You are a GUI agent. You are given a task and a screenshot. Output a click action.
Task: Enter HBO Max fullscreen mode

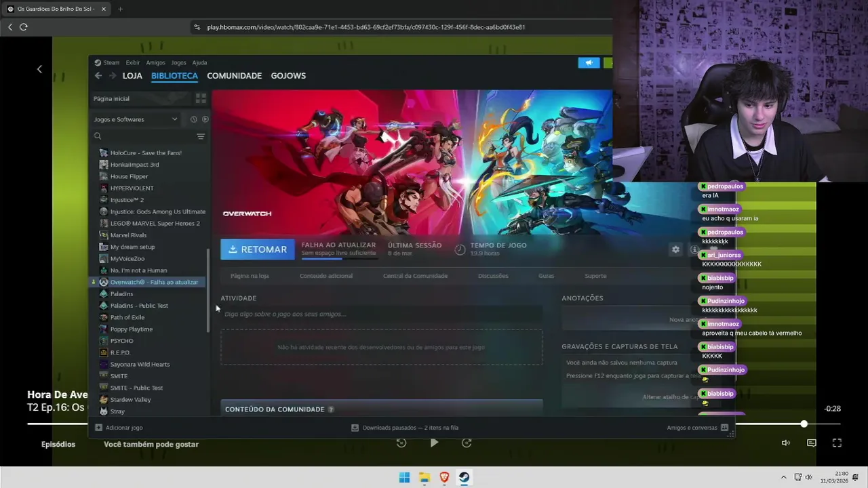pyautogui.click(x=837, y=443)
